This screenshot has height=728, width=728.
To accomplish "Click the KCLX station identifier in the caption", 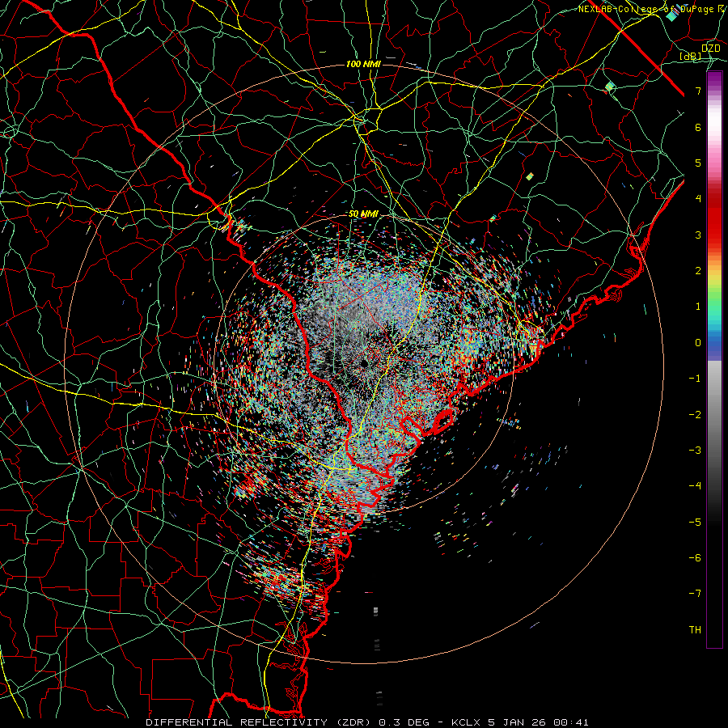I will (x=467, y=722).
